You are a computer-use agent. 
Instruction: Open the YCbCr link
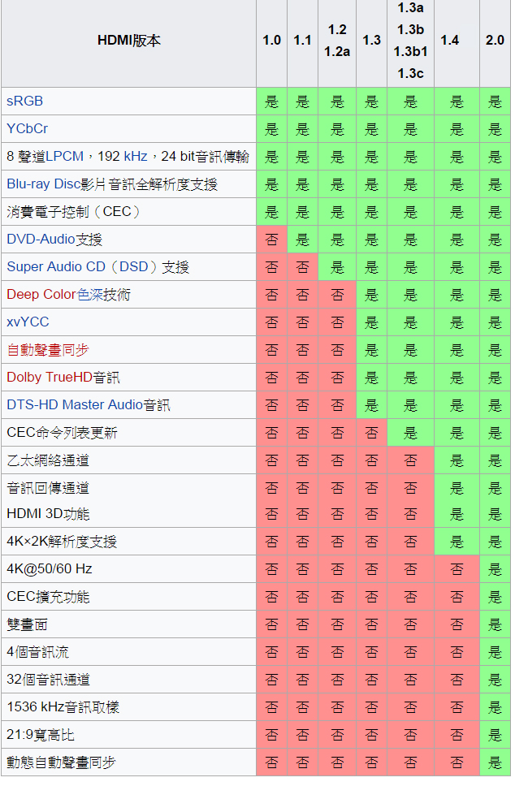click(x=27, y=128)
